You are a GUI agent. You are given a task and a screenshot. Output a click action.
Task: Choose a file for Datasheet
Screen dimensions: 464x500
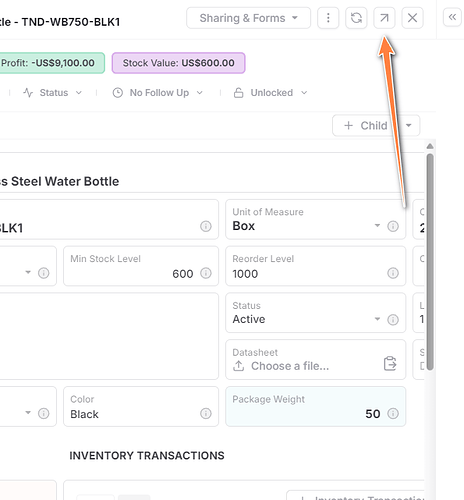290,366
